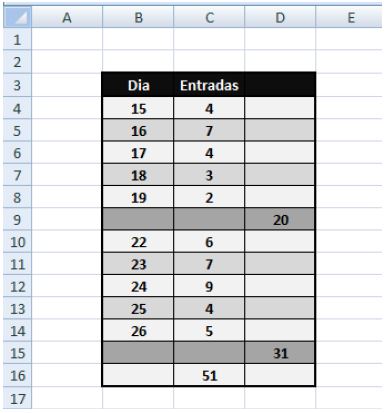Select column C header

coord(209,17)
